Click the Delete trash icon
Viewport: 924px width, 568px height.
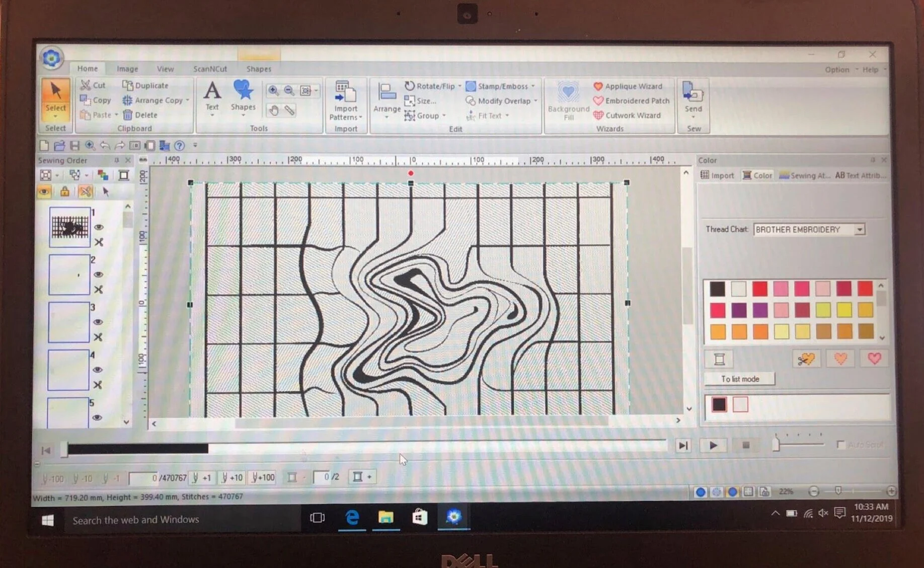[128, 115]
